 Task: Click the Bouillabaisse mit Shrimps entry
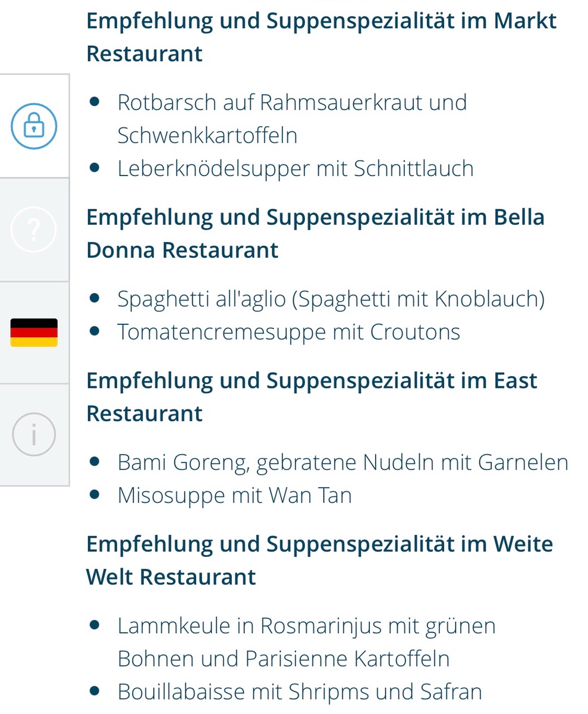(299, 691)
